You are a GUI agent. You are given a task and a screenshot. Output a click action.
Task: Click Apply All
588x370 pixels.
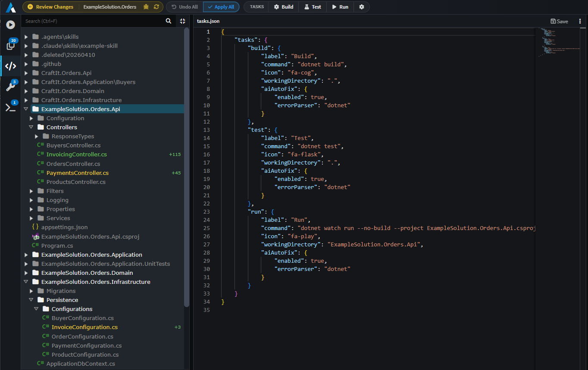click(x=221, y=7)
